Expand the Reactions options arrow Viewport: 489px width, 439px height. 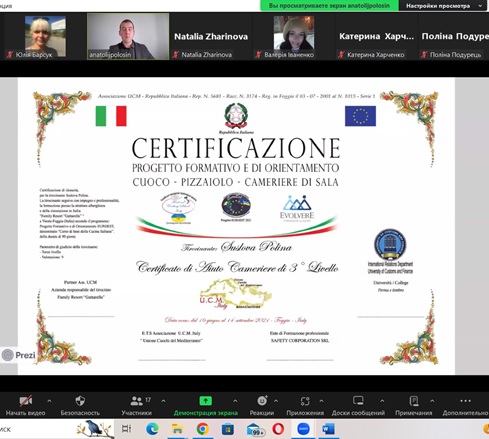(x=276, y=401)
